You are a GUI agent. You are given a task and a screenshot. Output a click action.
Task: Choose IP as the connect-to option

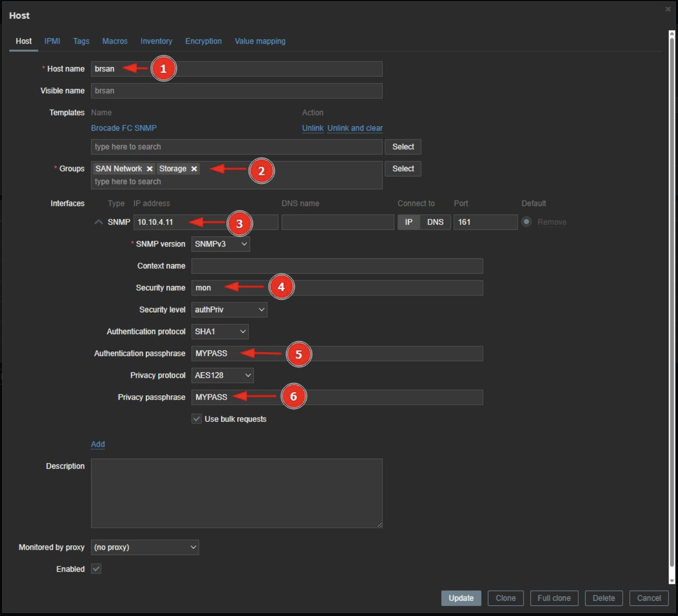[x=409, y=222]
